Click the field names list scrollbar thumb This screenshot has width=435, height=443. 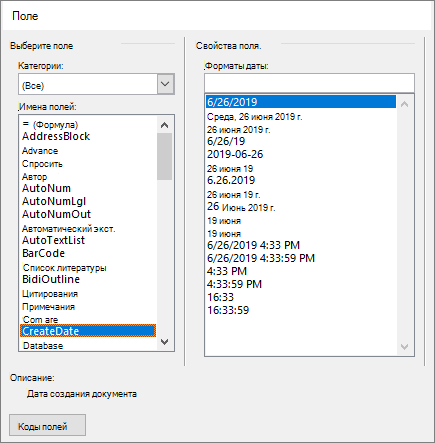pos(164,156)
